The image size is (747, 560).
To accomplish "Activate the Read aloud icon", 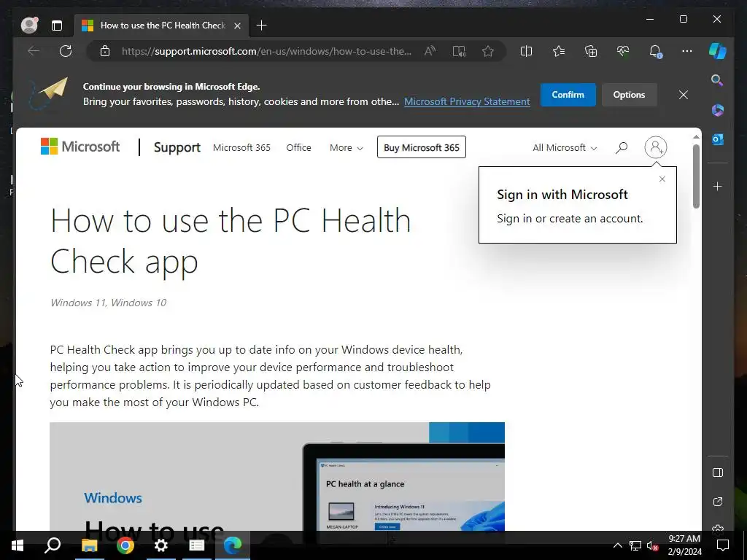I will coord(430,51).
